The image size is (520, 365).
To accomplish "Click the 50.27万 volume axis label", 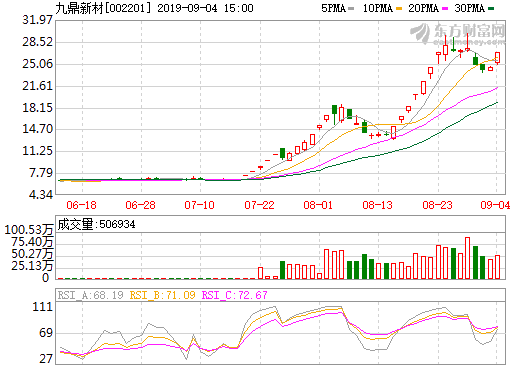I will pyautogui.click(x=32, y=254).
